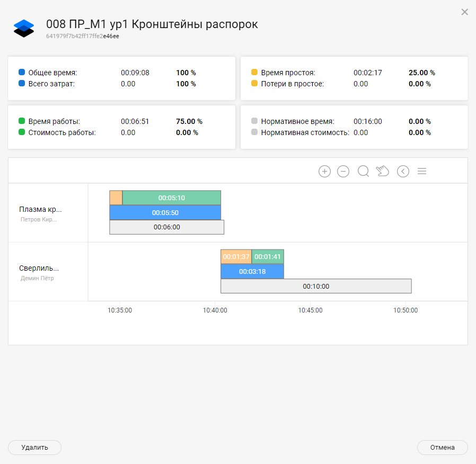Click operator name Демин Пётр
This screenshot has height=464, width=476.
pos(37,278)
